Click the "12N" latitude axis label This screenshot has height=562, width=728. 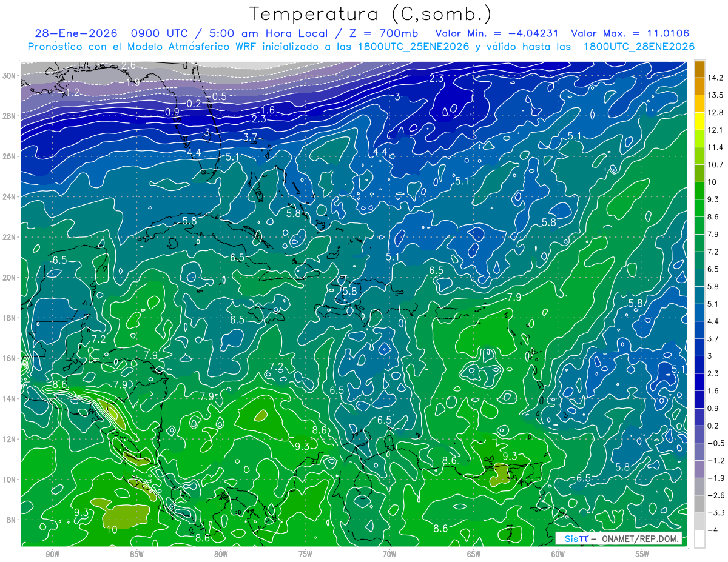pyautogui.click(x=10, y=439)
